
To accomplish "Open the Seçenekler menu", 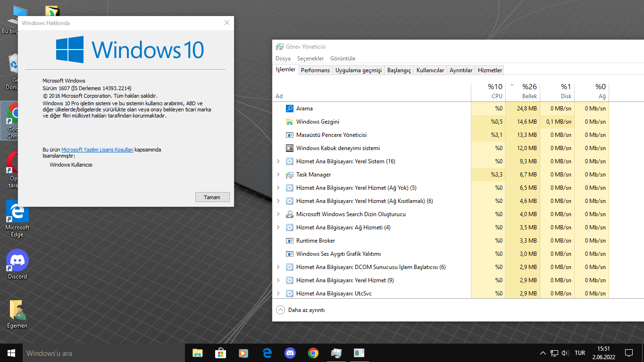I will [310, 59].
